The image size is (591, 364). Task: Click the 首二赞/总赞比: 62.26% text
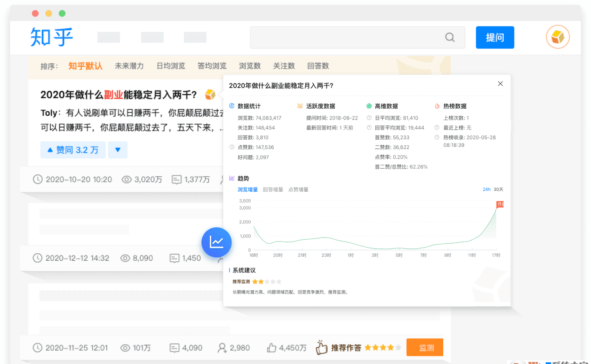point(401,167)
